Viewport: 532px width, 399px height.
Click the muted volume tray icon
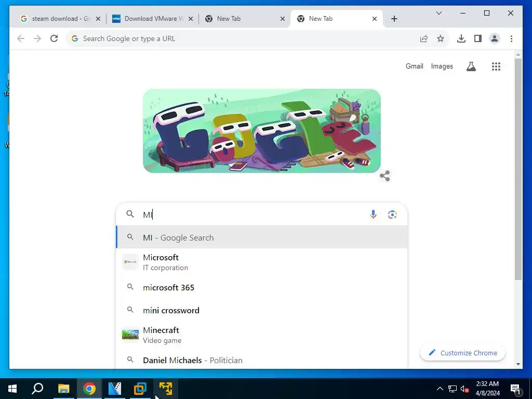pos(464,389)
